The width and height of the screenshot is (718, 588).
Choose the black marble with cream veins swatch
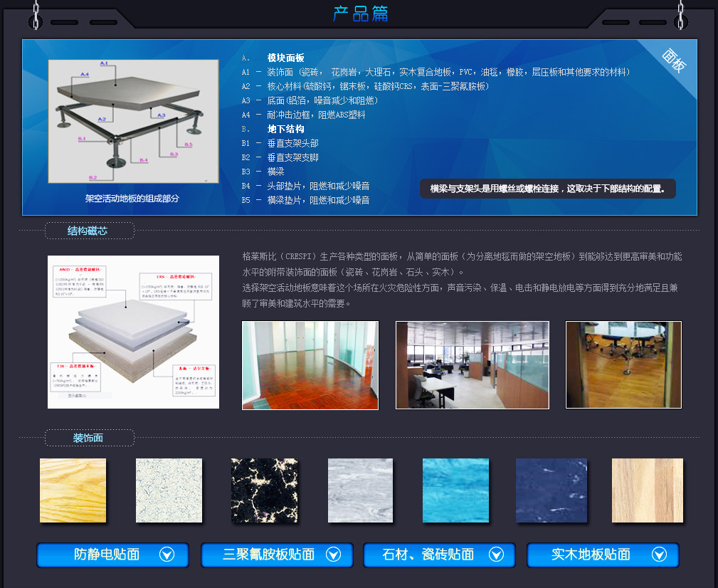pos(264,490)
